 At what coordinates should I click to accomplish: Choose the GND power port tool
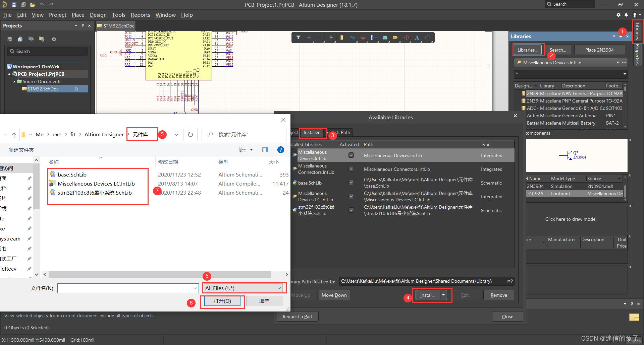[x=363, y=38]
